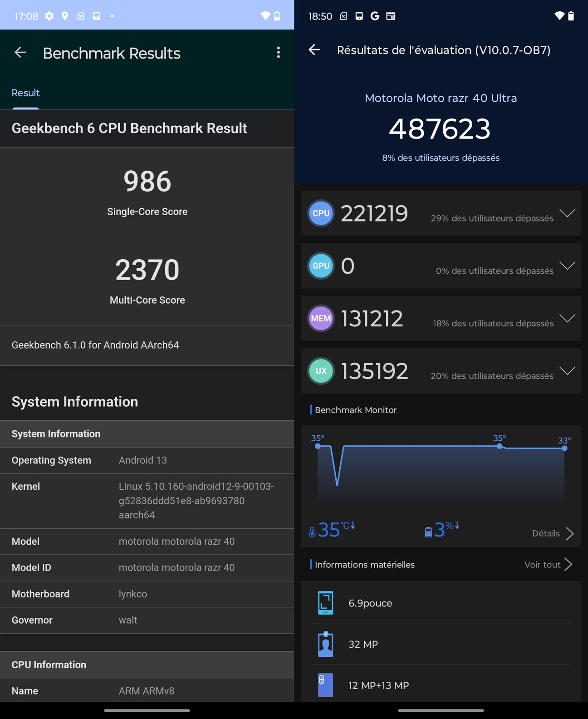Tap the 6.9pouce screen size icon
The image size is (588, 719).
coord(325,603)
